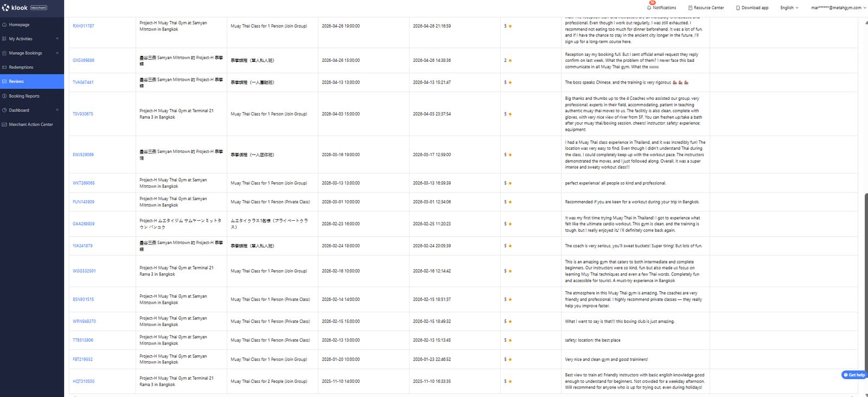The width and height of the screenshot is (868, 397).
Task: Click the Notifications bell icon
Action: [x=649, y=8]
